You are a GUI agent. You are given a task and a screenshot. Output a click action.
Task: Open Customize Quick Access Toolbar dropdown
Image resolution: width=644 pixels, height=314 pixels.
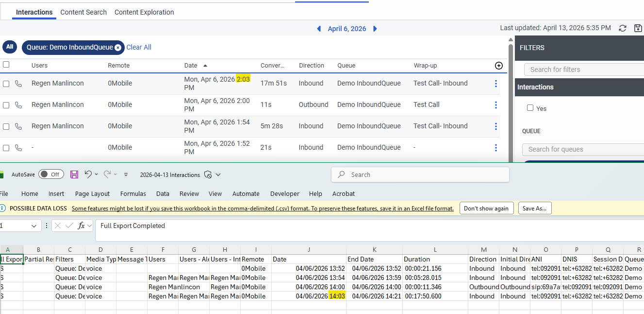pyautogui.click(x=126, y=174)
